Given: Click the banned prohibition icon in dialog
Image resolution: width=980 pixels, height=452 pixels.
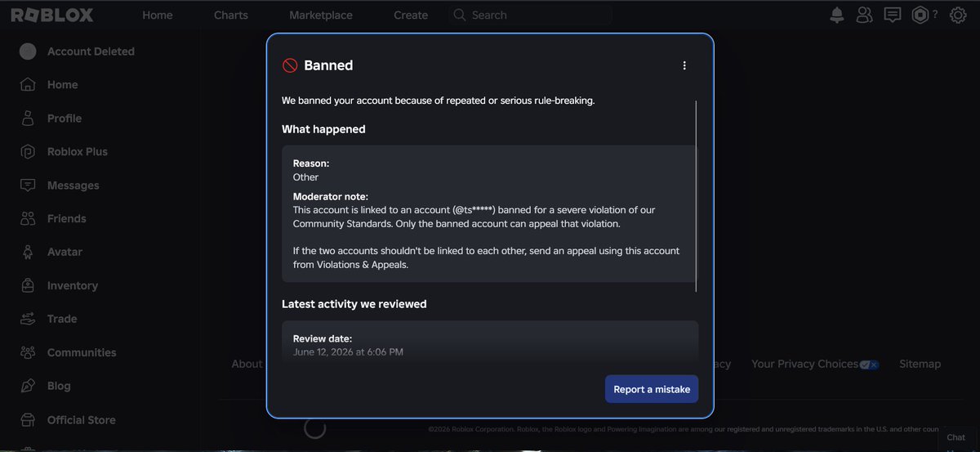Looking at the screenshot, I should tap(290, 65).
